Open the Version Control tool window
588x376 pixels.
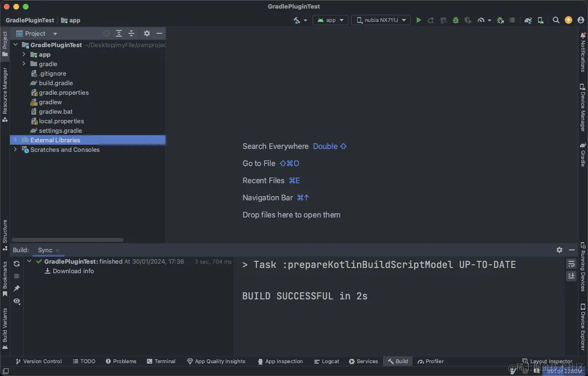coord(39,361)
